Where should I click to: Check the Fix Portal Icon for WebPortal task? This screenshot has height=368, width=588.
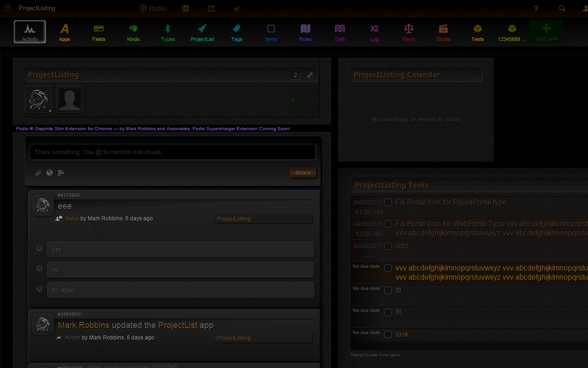tap(388, 224)
